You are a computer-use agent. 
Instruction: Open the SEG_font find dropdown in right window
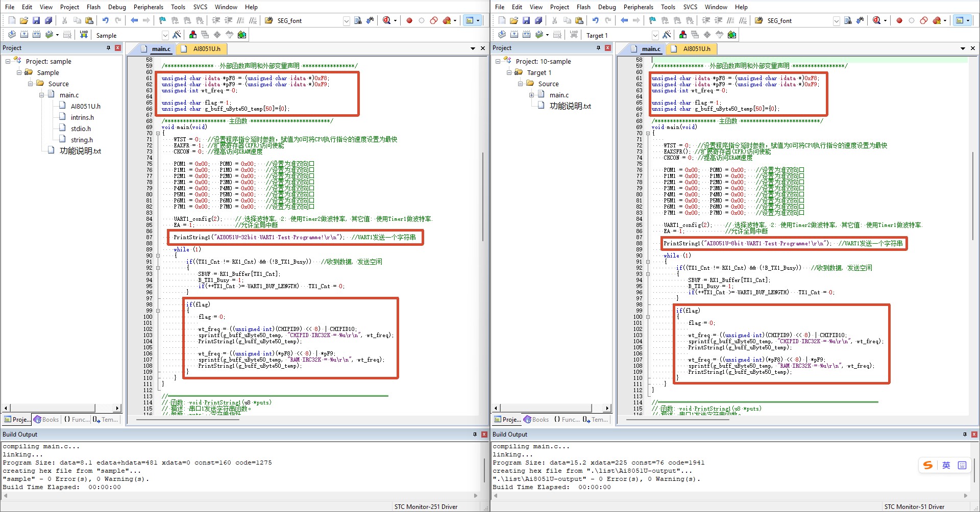[x=836, y=21]
